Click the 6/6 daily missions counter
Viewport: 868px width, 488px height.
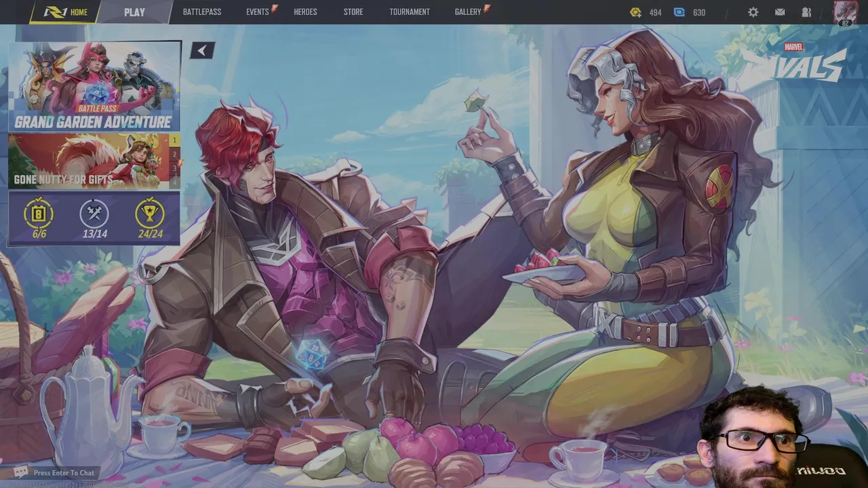[x=39, y=234]
